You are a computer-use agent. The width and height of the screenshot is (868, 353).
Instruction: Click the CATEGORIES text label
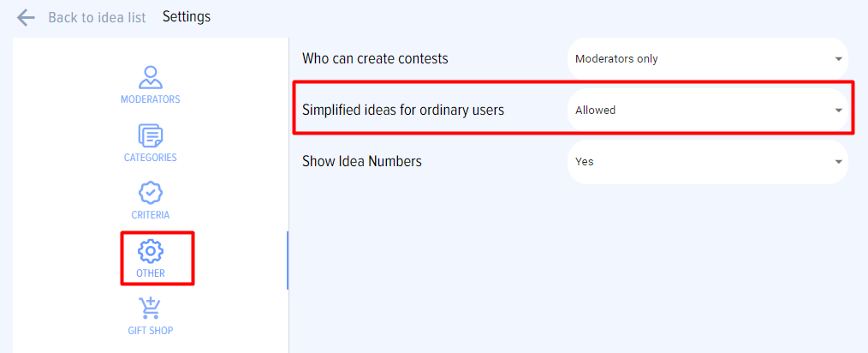[x=150, y=158]
